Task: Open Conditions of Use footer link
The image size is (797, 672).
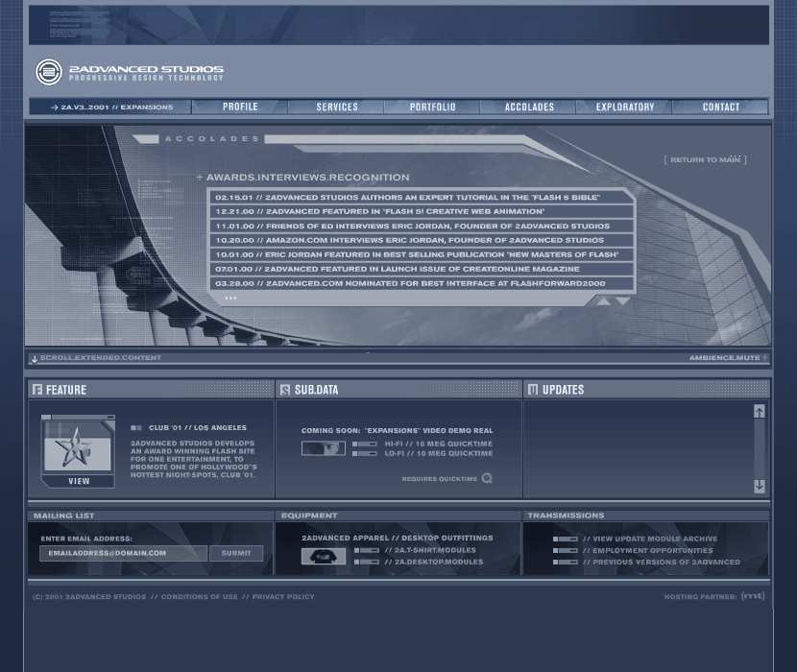Action: [200, 597]
